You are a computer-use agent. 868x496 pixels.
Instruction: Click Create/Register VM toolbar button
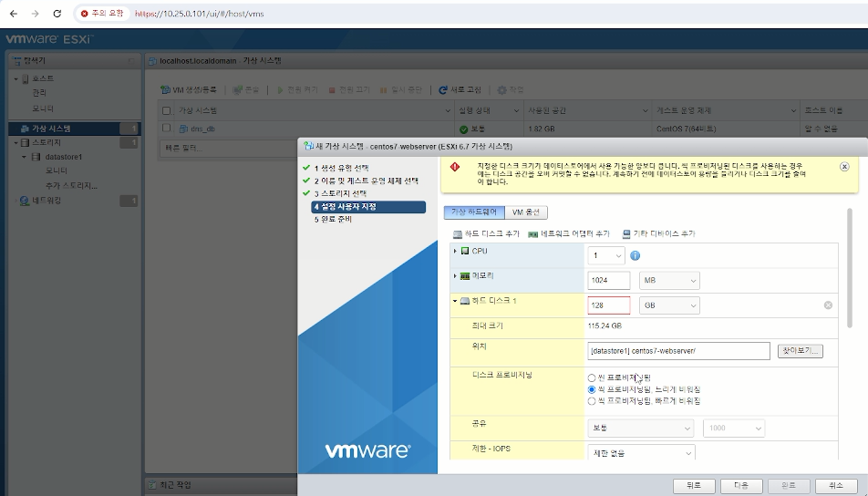(x=189, y=89)
